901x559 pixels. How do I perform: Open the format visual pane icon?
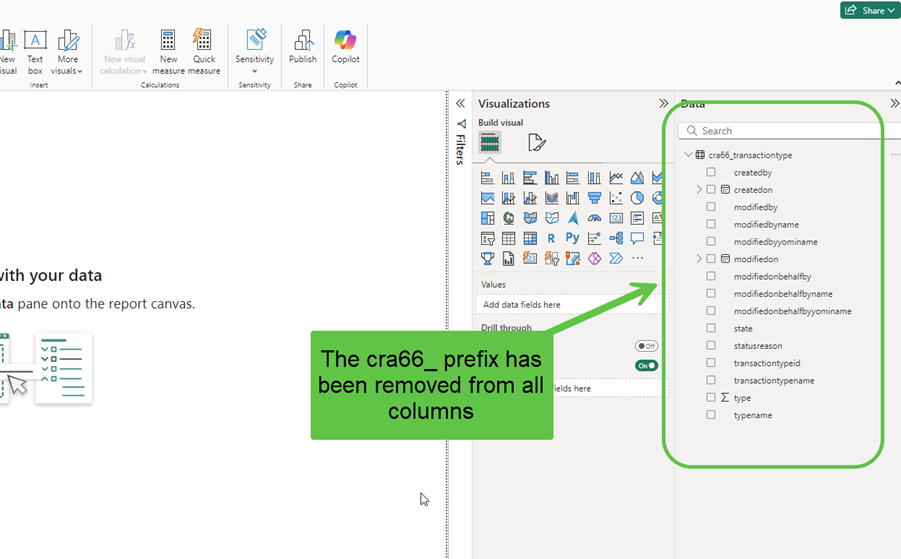[537, 142]
